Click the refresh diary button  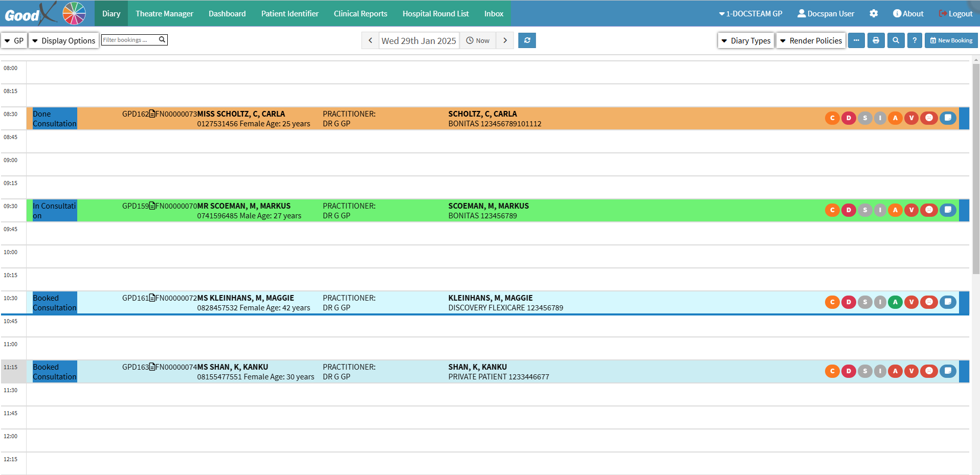click(x=527, y=40)
